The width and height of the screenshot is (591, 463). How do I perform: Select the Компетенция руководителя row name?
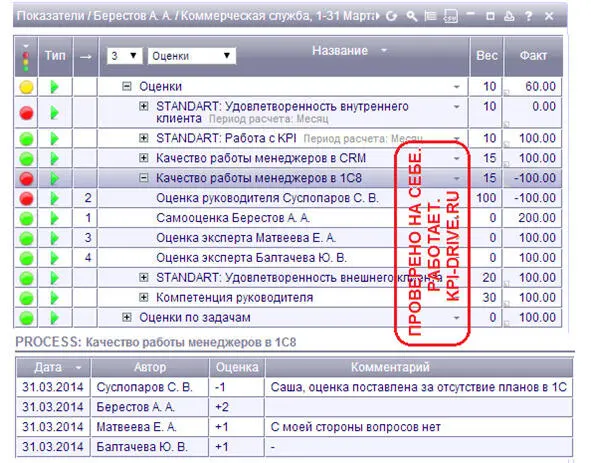pos(234,297)
